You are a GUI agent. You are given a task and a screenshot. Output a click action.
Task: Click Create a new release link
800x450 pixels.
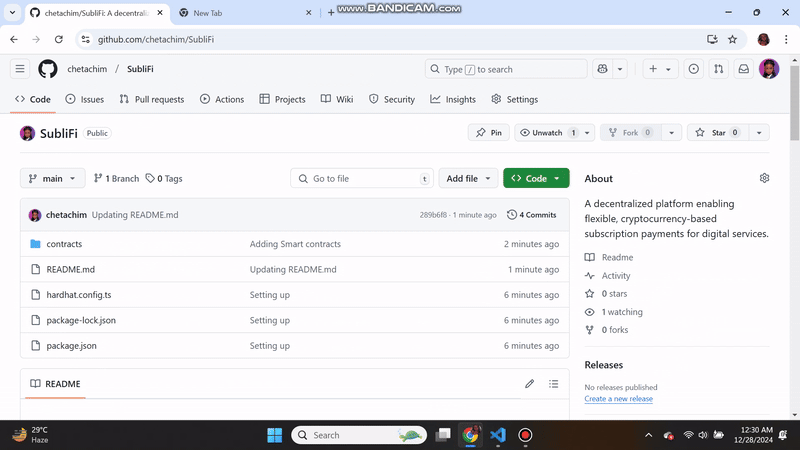(618, 398)
